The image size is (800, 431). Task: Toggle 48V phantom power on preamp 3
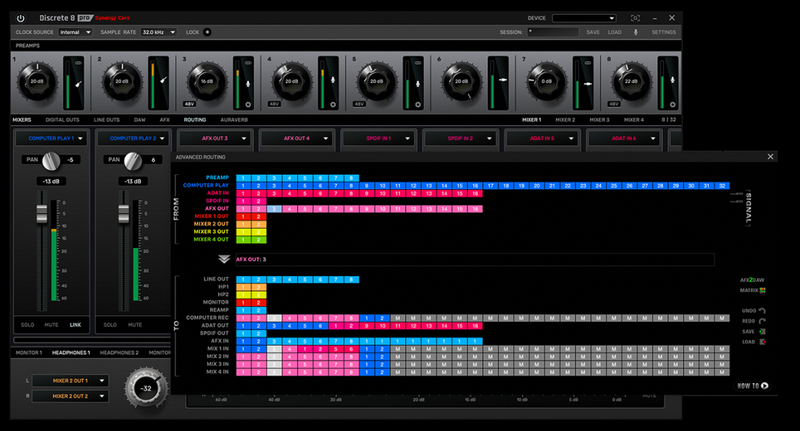coord(189,104)
